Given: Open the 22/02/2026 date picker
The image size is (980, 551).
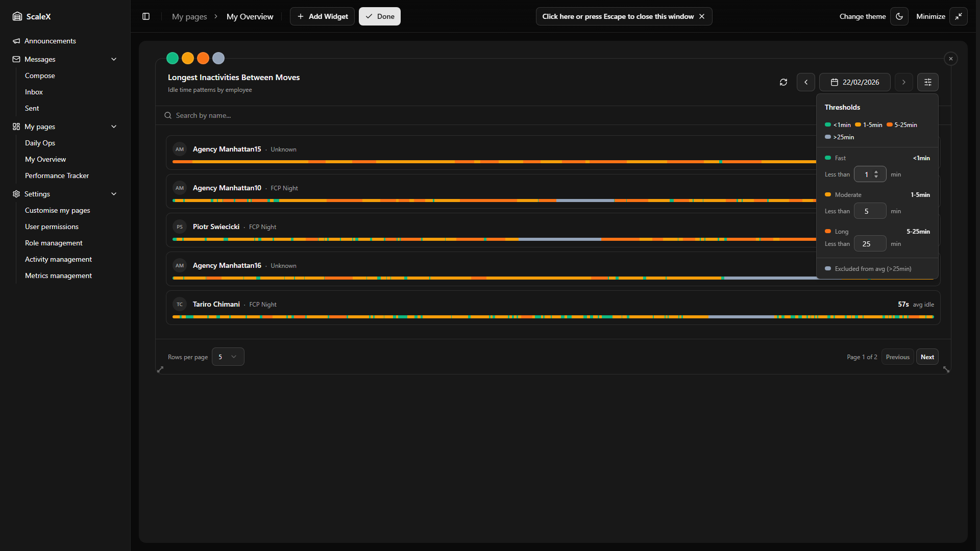Looking at the screenshot, I should coord(855,82).
